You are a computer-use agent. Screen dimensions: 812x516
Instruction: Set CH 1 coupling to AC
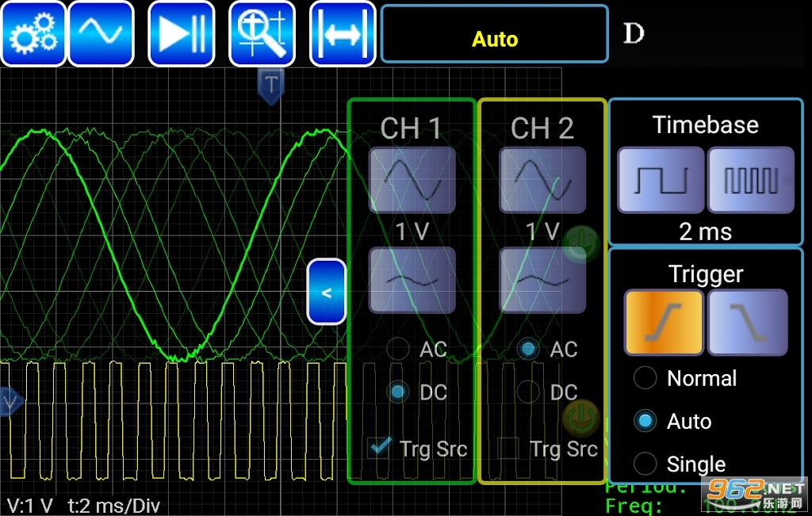pos(399,349)
